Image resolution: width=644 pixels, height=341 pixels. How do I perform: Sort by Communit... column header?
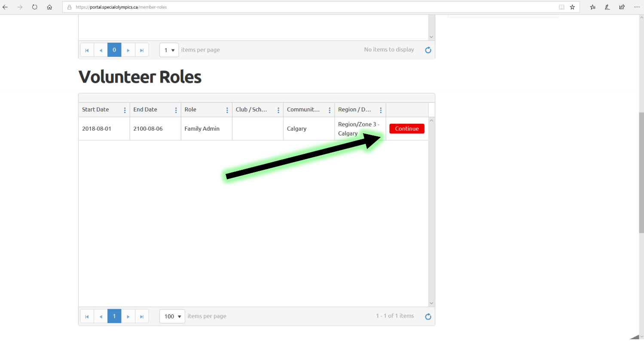pos(303,110)
